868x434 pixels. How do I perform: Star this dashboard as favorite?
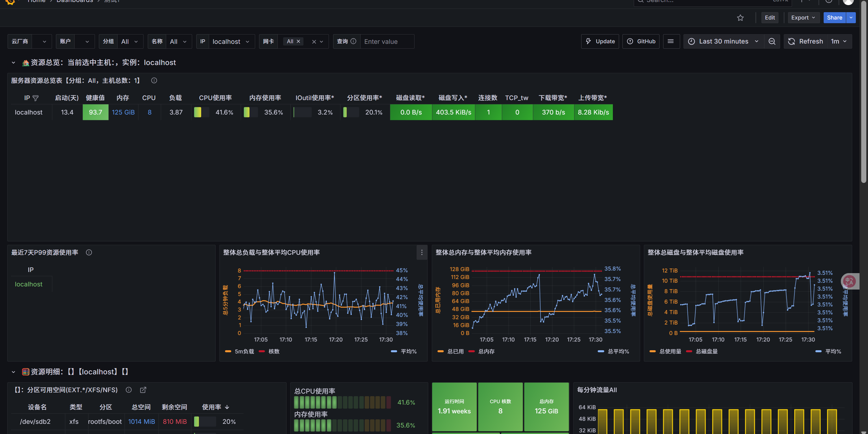[x=740, y=18]
